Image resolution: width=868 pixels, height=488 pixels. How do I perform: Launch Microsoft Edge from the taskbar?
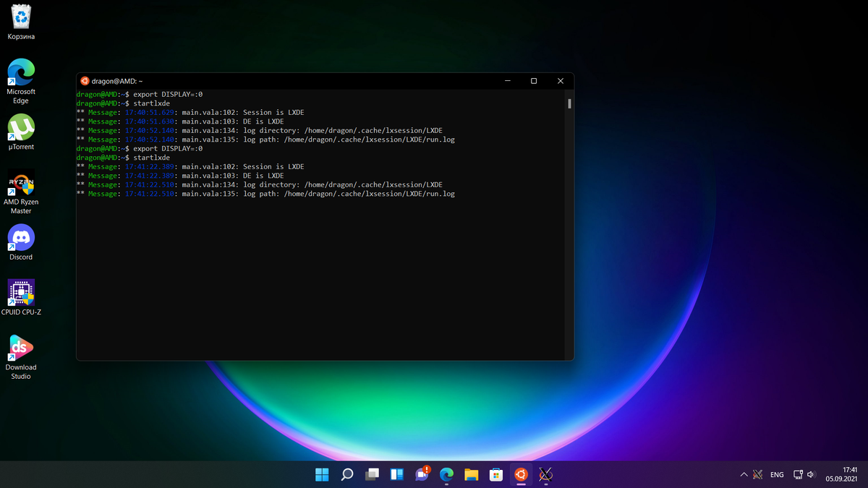click(446, 475)
